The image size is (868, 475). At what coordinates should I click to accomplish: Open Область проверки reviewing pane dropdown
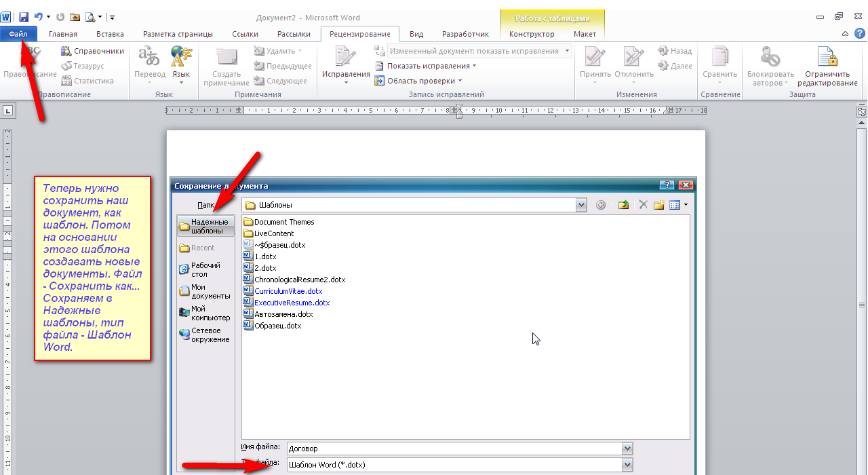pyautogui.click(x=418, y=81)
